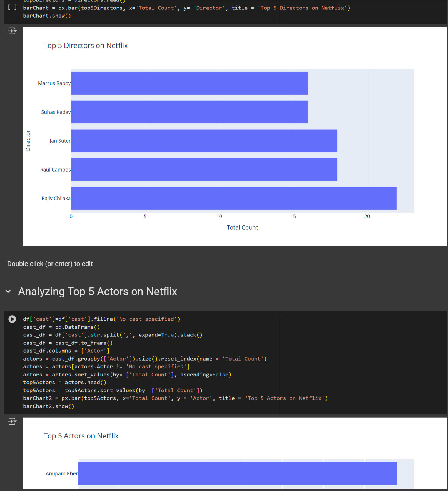Image resolution: width=448 pixels, height=491 pixels.
Task: Click the Total Count x-axis title
Action: [x=242, y=227]
